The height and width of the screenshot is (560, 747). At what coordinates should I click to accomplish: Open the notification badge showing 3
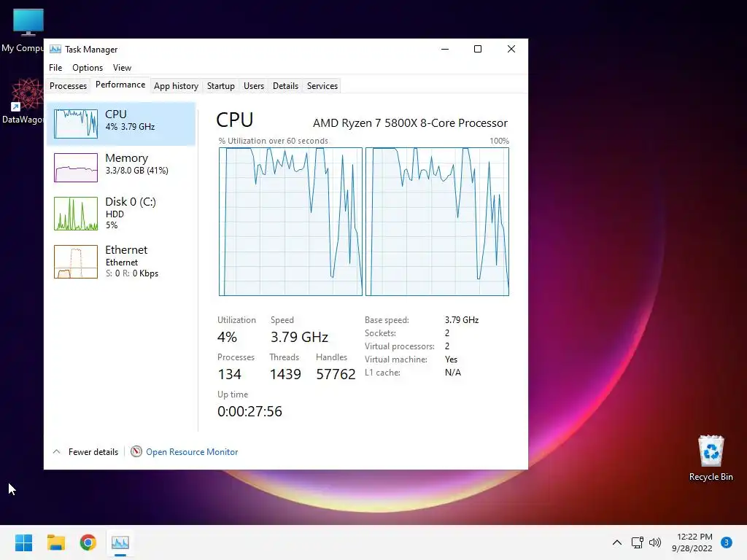pyautogui.click(x=727, y=542)
